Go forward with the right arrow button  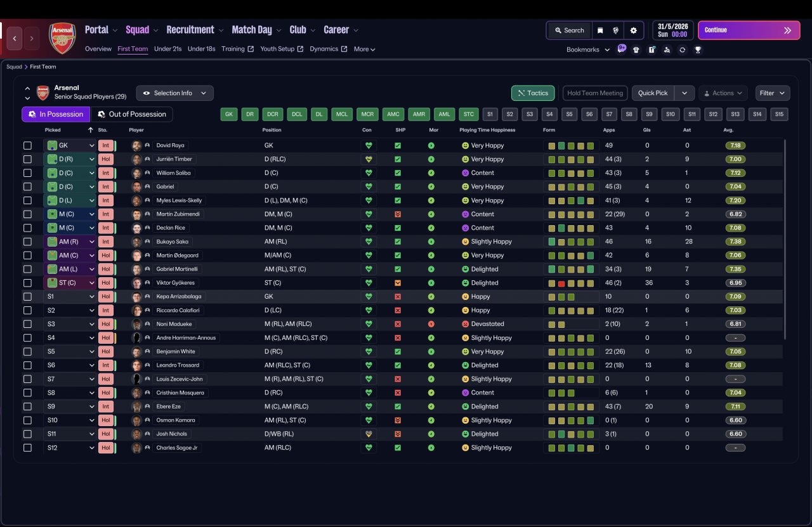pos(32,38)
